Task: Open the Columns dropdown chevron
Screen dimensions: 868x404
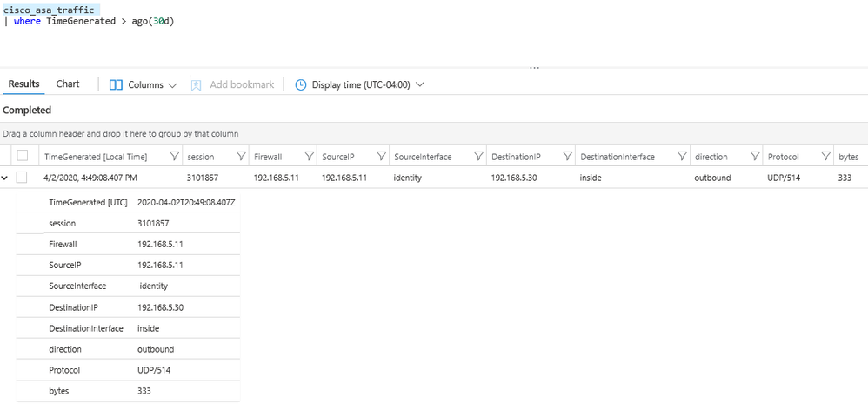Action: pyautogui.click(x=172, y=85)
